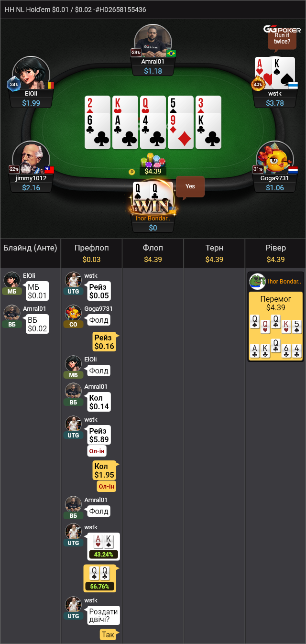Image resolution: width=306 pixels, height=644 pixels.
Task: Select the Флоп column header
Action: (x=153, y=253)
